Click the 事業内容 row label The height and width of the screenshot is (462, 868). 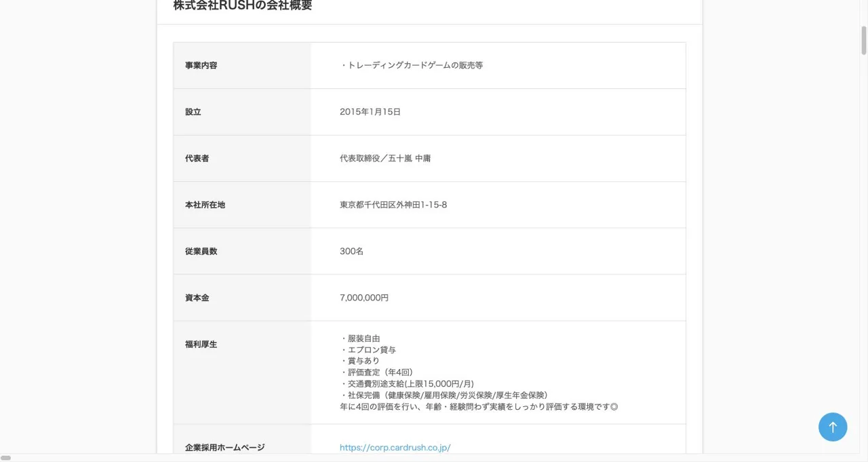201,66
